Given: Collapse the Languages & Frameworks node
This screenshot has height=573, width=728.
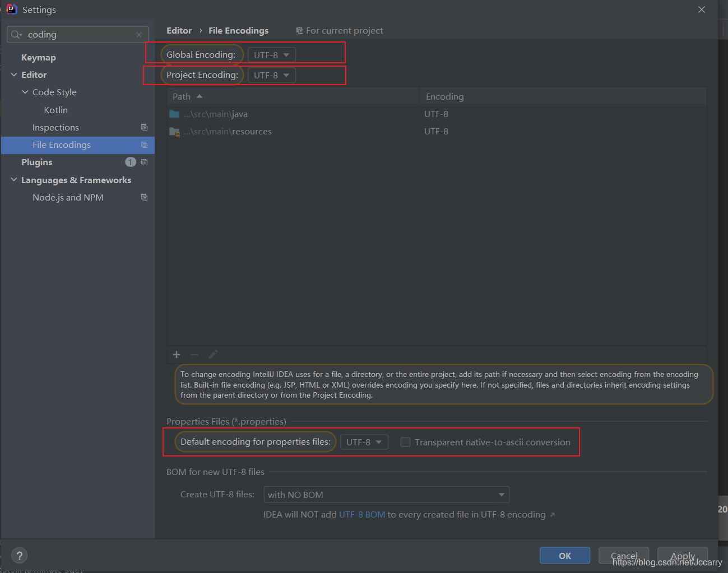Looking at the screenshot, I should (14, 180).
